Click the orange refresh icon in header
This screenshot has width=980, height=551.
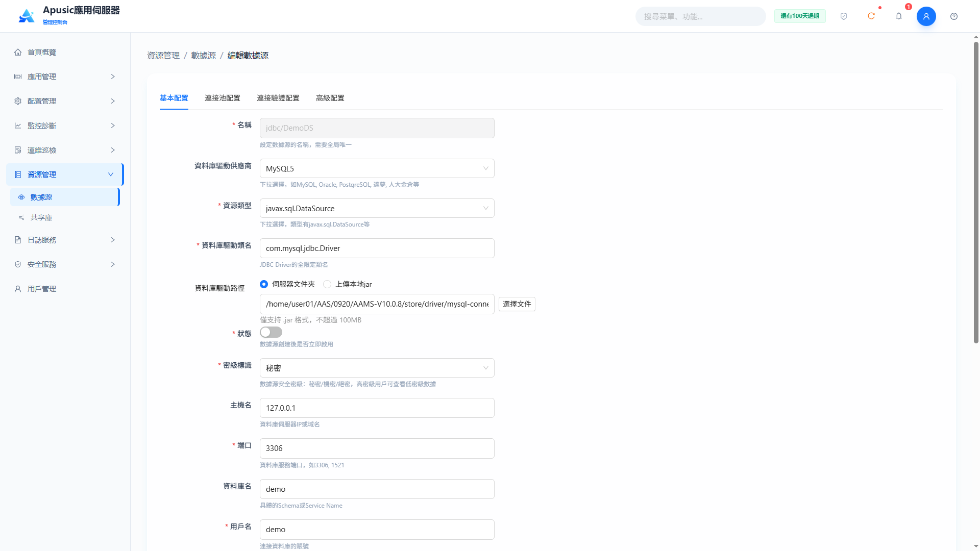(x=871, y=16)
